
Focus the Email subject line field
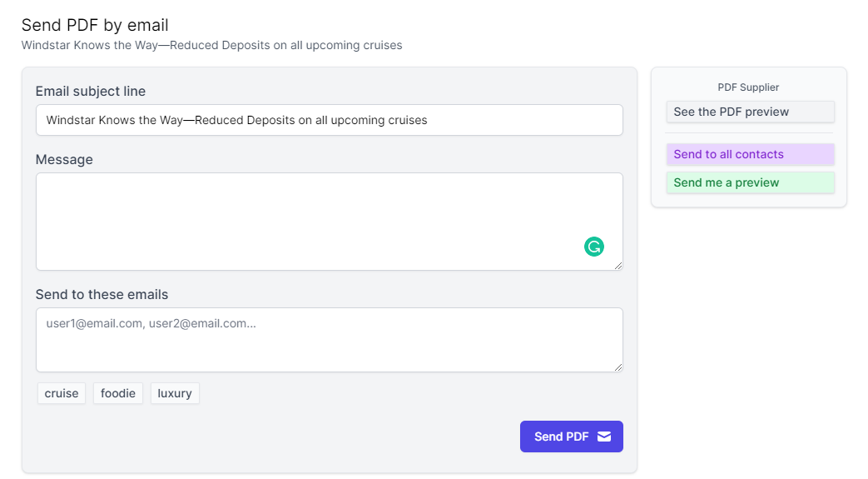click(330, 120)
